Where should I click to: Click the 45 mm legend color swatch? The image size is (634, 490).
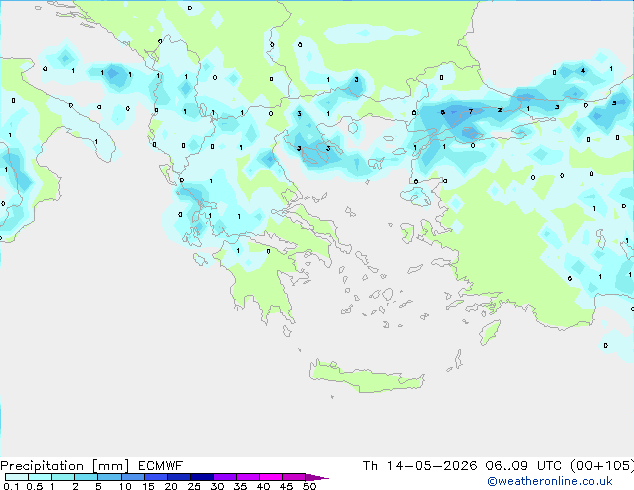pyautogui.click(x=294, y=477)
